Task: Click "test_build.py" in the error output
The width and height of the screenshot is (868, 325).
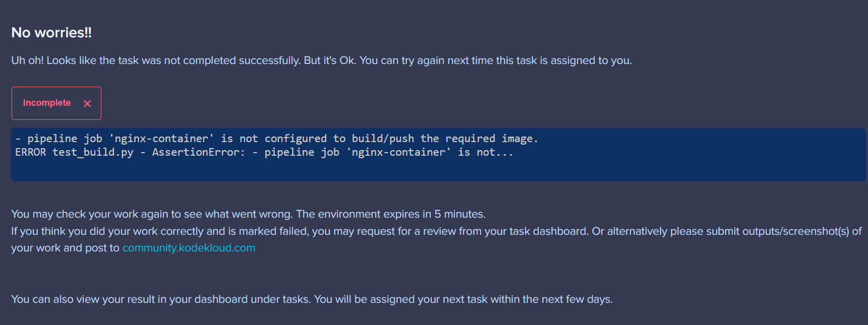Action: click(x=93, y=152)
